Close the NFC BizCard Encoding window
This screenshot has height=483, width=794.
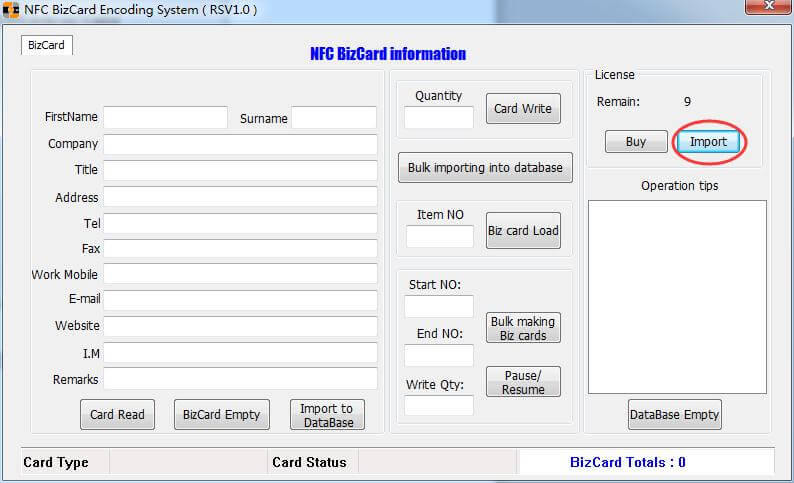[x=769, y=6]
